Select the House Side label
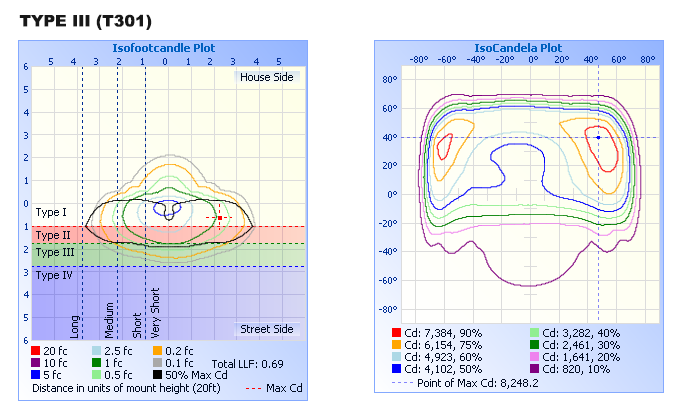 coord(266,77)
